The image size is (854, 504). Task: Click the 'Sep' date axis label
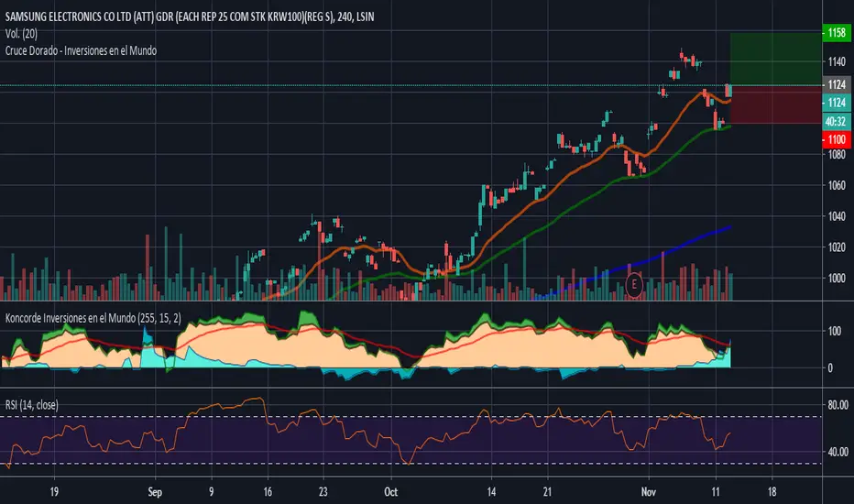point(155,492)
